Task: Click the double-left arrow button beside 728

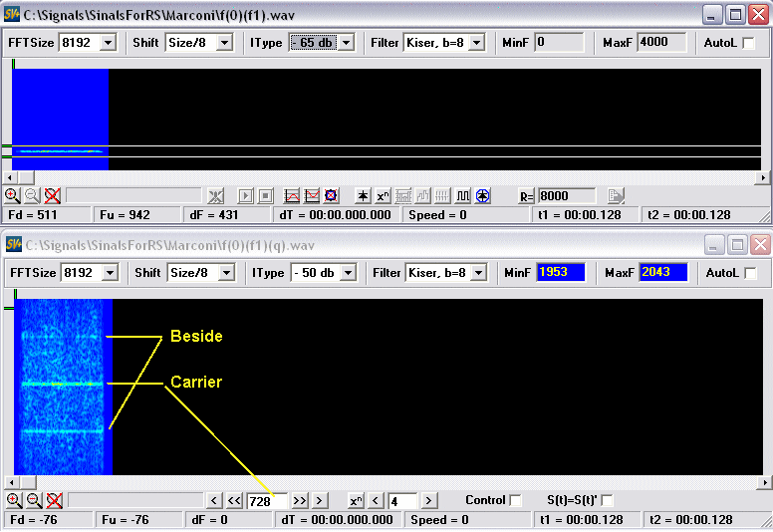Action: tap(234, 500)
